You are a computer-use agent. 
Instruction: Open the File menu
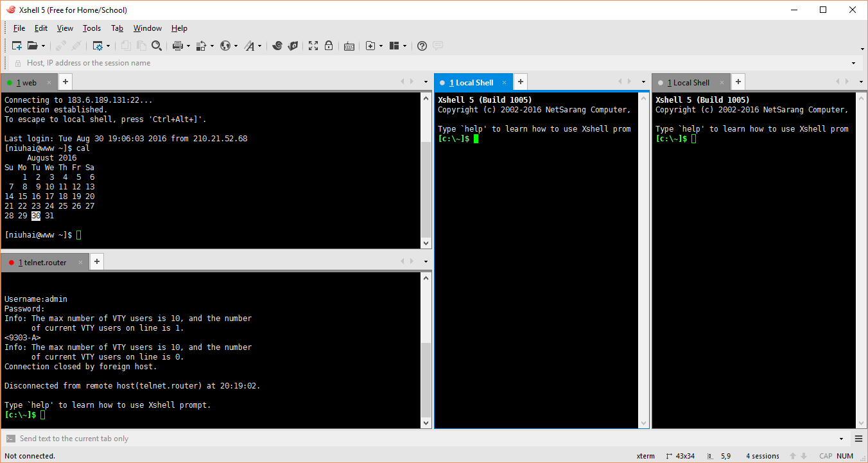point(19,28)
